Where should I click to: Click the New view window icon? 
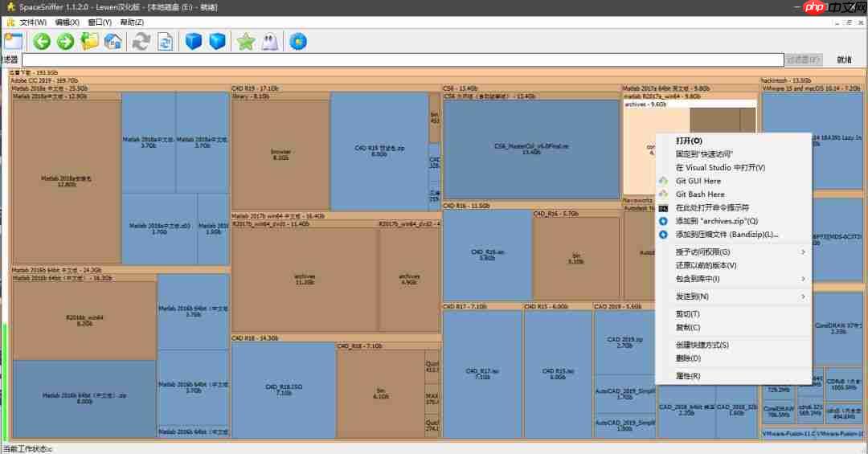pos(13,42)
